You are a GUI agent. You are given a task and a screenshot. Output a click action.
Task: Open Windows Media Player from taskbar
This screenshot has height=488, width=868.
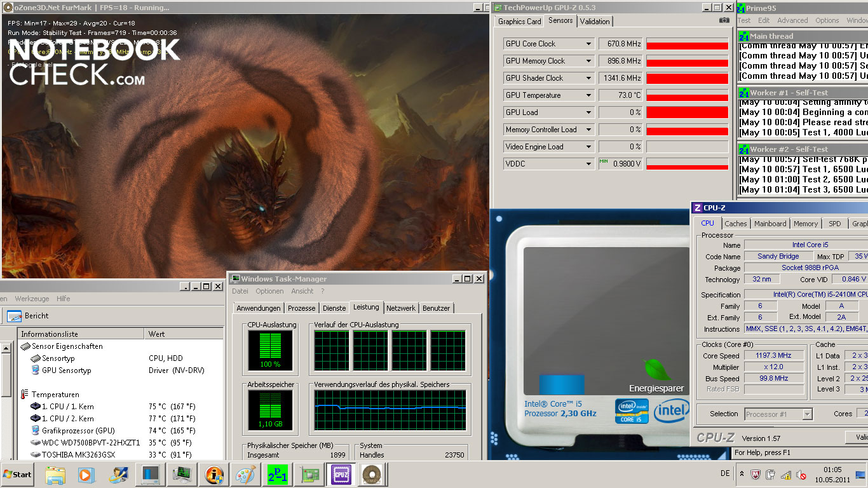coord(86,474)
